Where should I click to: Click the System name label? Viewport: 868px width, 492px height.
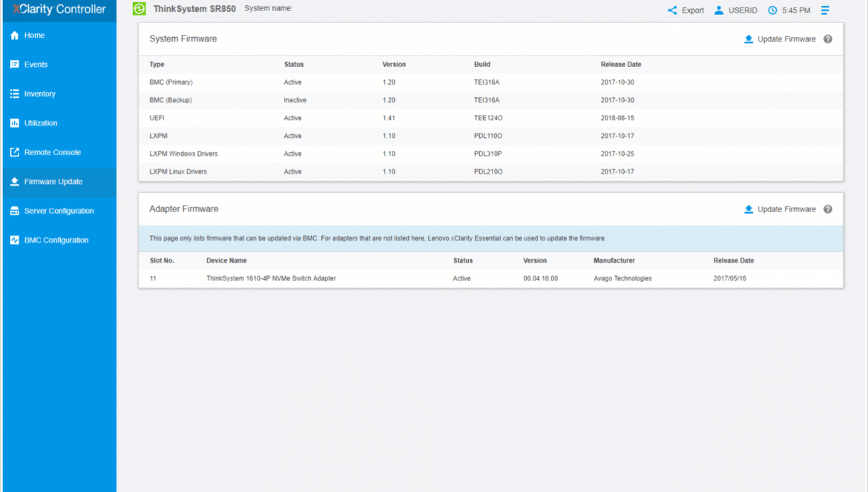(269, 8)
